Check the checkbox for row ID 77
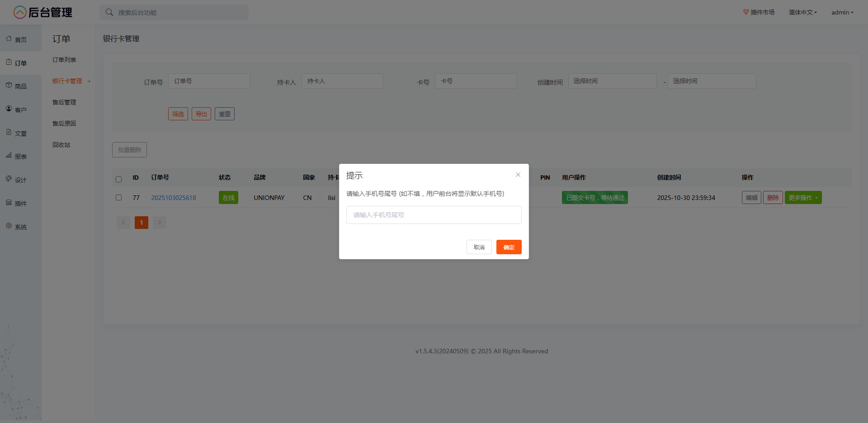 pos(119,198)
